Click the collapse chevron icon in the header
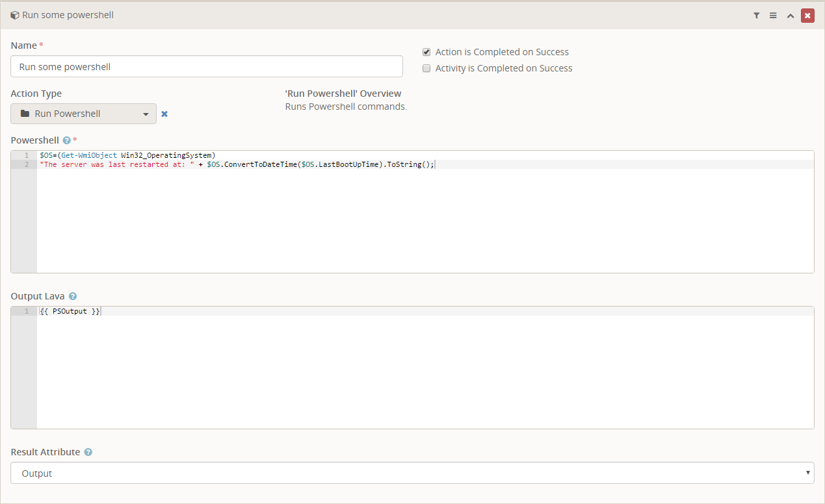 [789, 15]
